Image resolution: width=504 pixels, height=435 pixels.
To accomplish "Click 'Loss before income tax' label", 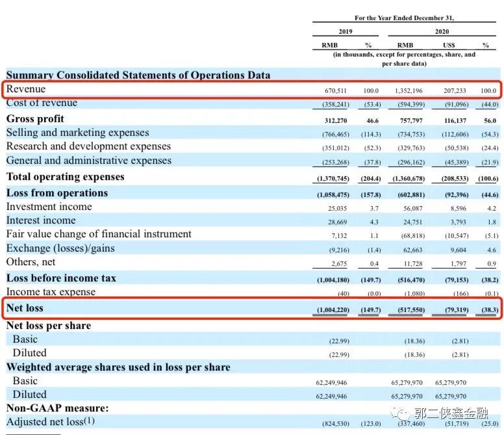I will (61, 278).
